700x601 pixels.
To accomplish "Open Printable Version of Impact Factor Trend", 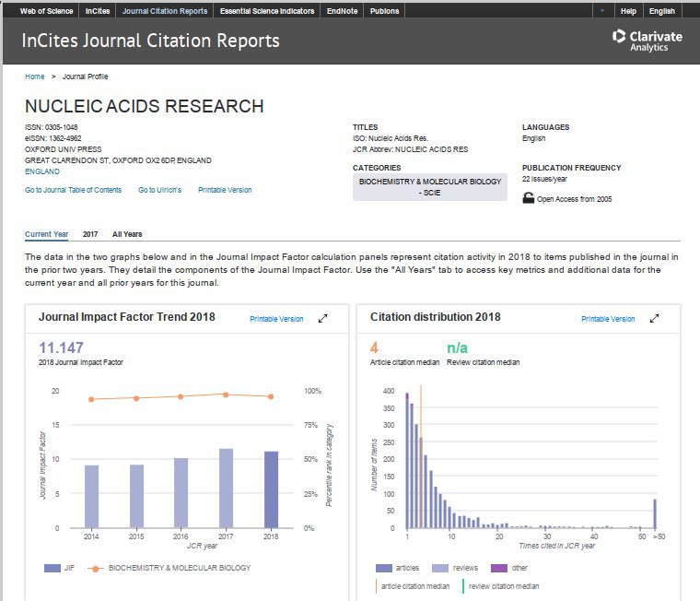I will 276,319.
